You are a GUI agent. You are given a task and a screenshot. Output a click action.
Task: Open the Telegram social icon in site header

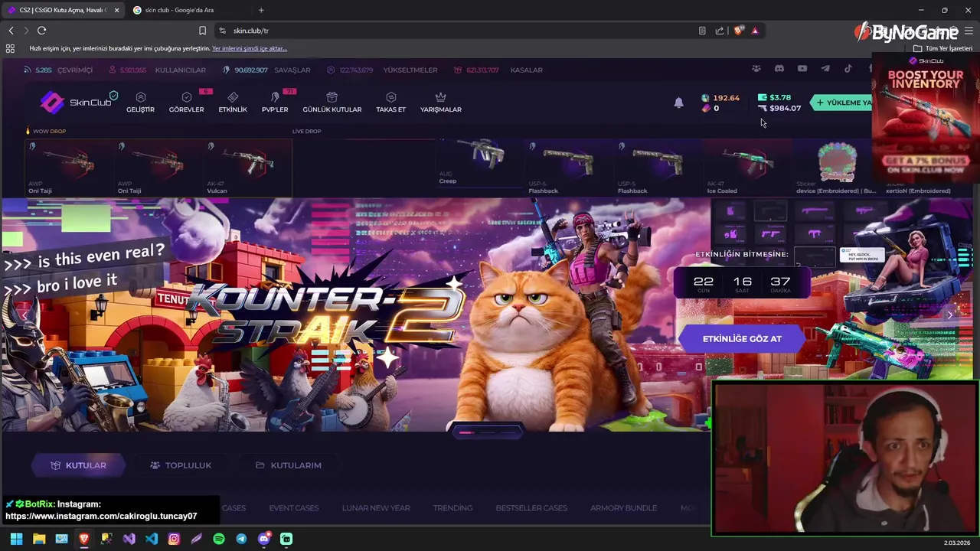[825, 69]
